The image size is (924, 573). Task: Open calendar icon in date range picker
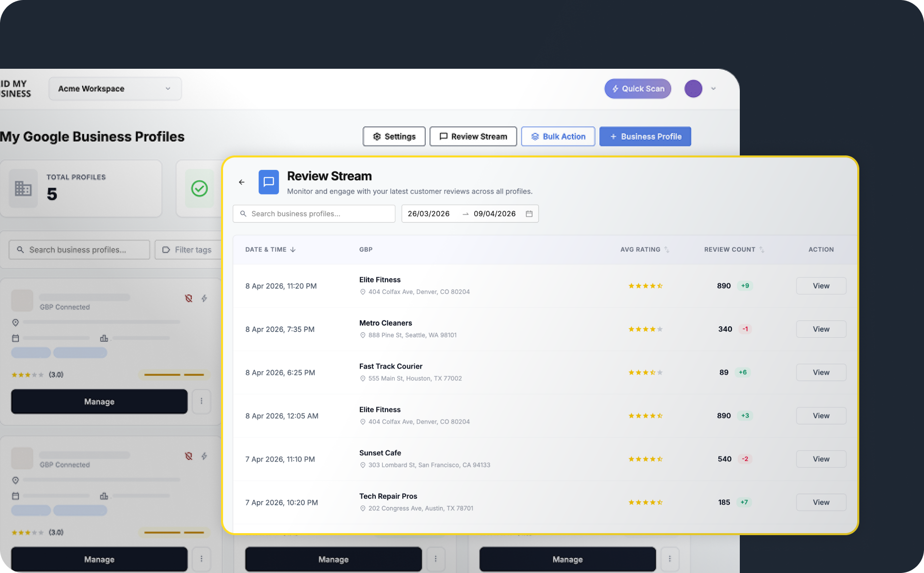[529, 214]
